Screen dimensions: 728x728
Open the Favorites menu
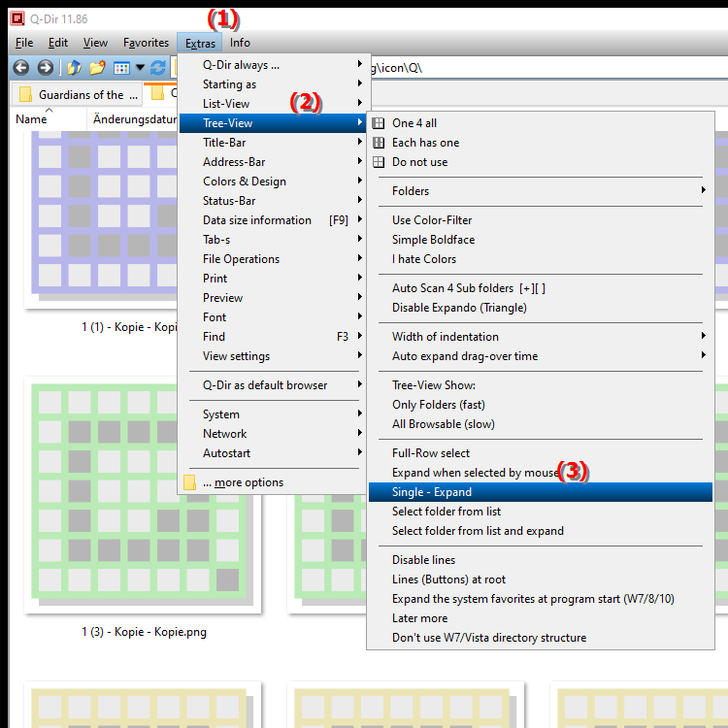tap(146, 43)
